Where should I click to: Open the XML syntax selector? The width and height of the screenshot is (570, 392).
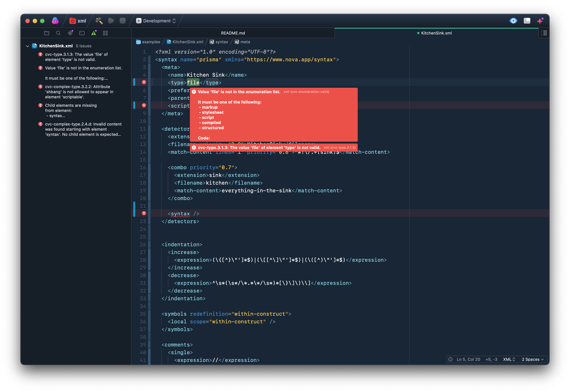coord(509,359)
